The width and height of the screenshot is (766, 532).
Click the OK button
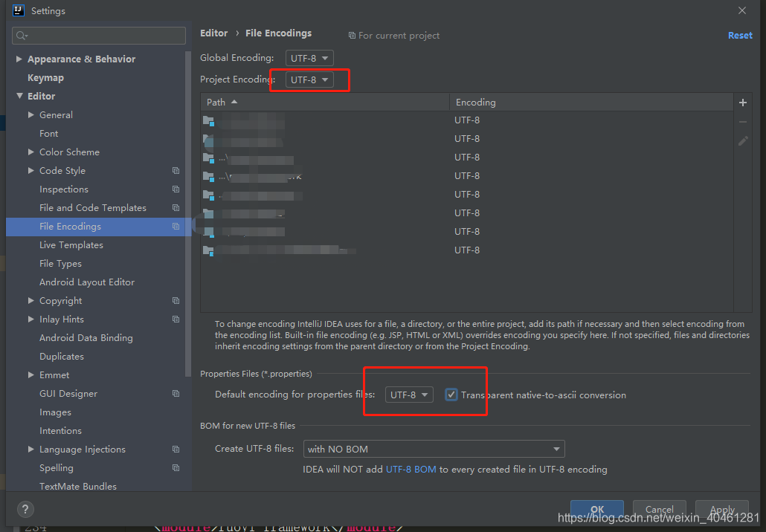click(x=597, y=509)
